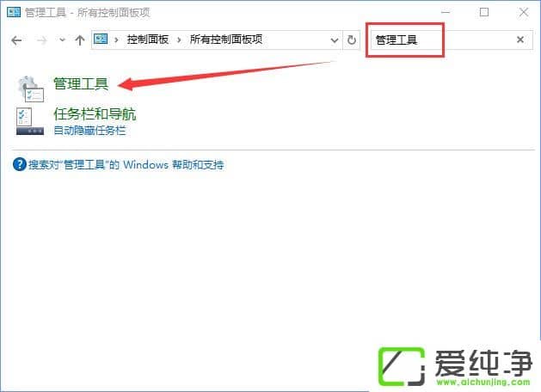The width and height of the screenshot is (541, 392).
Task: Click the back navigation arrow
Action: (x=16, y=40)
